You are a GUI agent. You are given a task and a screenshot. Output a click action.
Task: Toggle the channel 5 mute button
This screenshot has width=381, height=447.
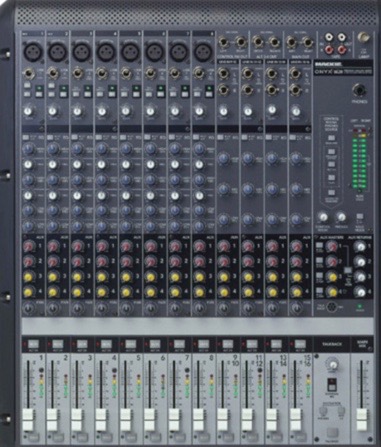[131, 344]
